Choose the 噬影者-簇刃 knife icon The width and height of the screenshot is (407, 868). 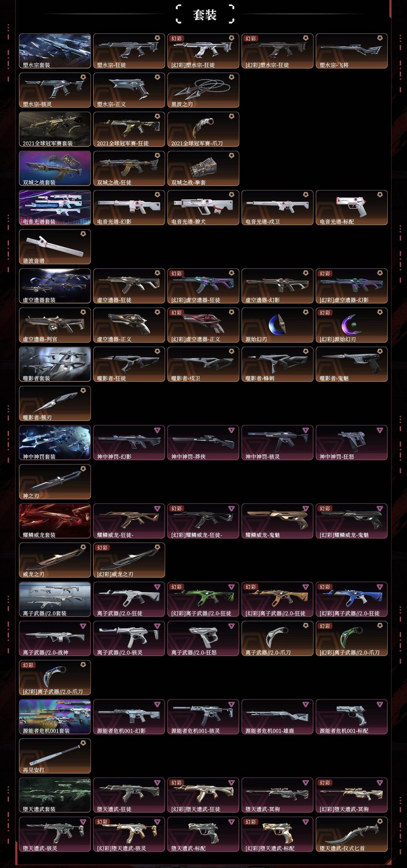(x=55, y=403)
